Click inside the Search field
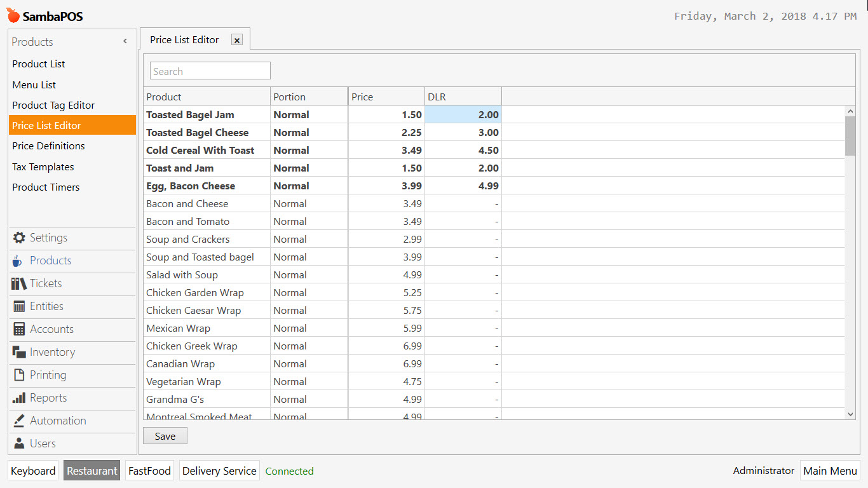868x488 pixels. (x=210, y=70)
